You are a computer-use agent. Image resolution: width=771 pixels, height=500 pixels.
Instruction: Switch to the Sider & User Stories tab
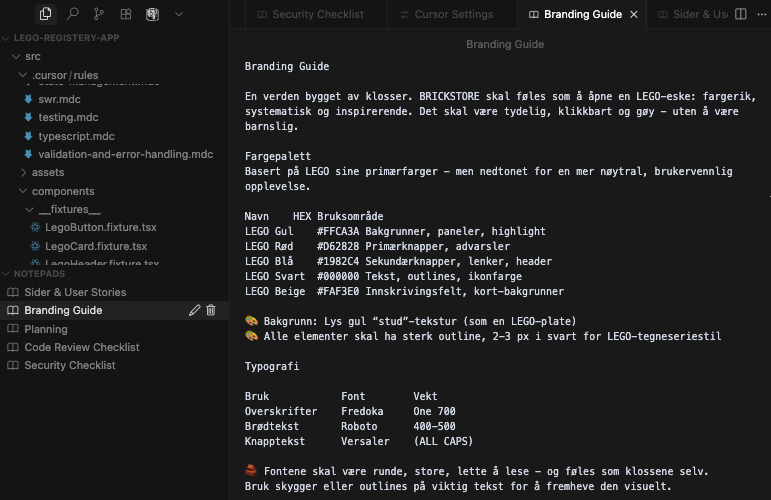pyautogui.click(x=693, y=14)
